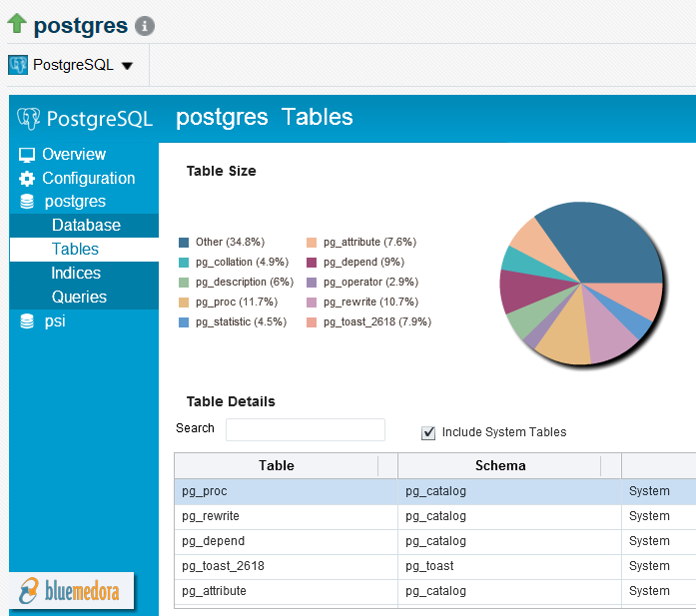This screenshot has height=616, width=696.
Task: Collapse the postgres database node
Action: (75, 202)
